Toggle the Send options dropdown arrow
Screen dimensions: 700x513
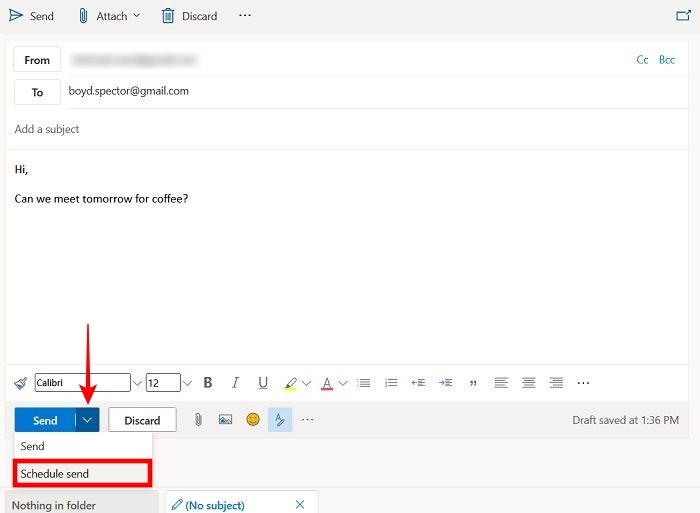88,420
